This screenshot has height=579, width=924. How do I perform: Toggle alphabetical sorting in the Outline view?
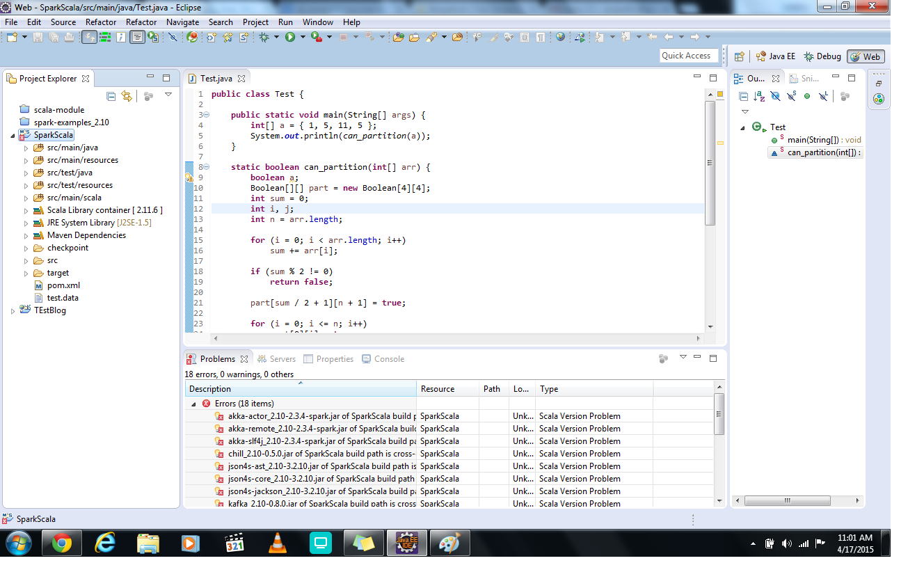tap(759, 95)
